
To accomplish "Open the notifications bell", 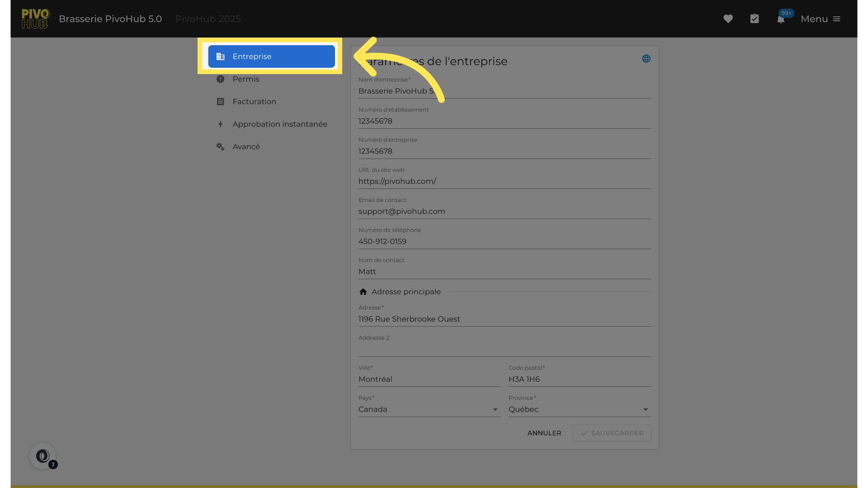I will click(781, 19).
